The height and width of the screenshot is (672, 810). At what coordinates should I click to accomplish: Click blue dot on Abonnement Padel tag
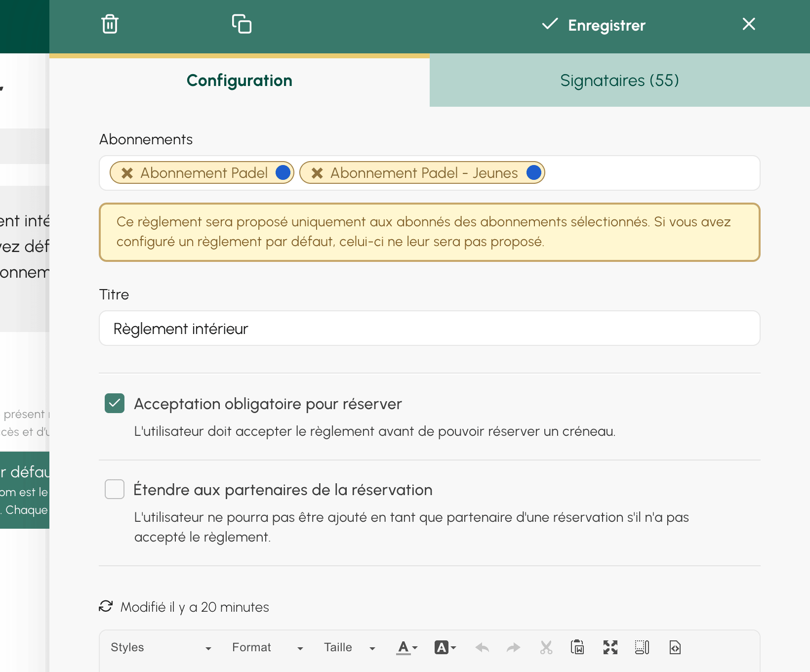[283, 172]
